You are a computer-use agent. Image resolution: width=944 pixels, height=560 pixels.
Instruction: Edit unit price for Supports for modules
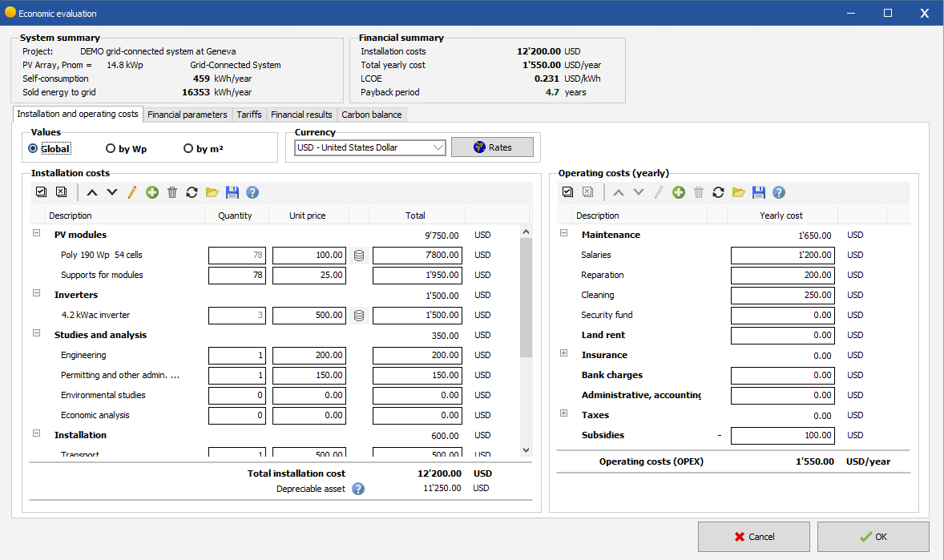click(x=309, y=275)
